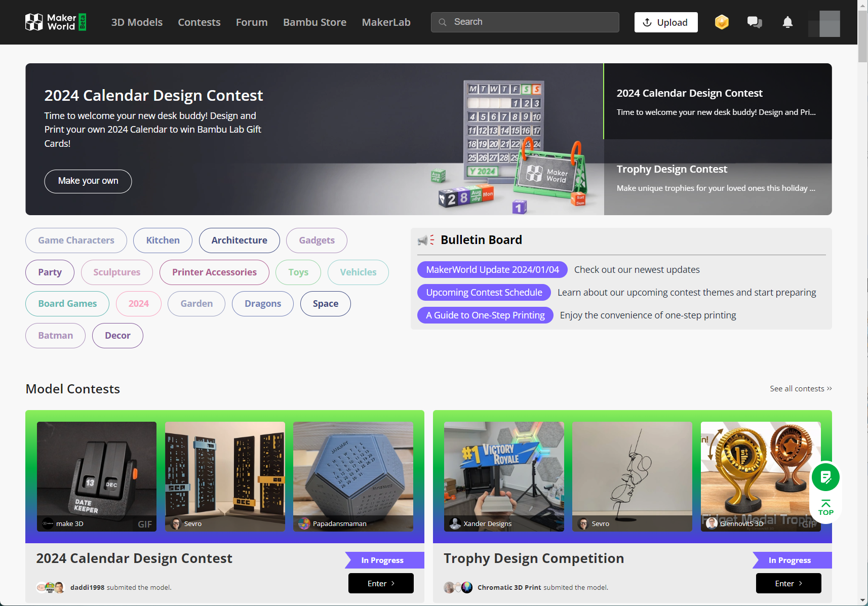Open the user profile avatar

[824, 23]
